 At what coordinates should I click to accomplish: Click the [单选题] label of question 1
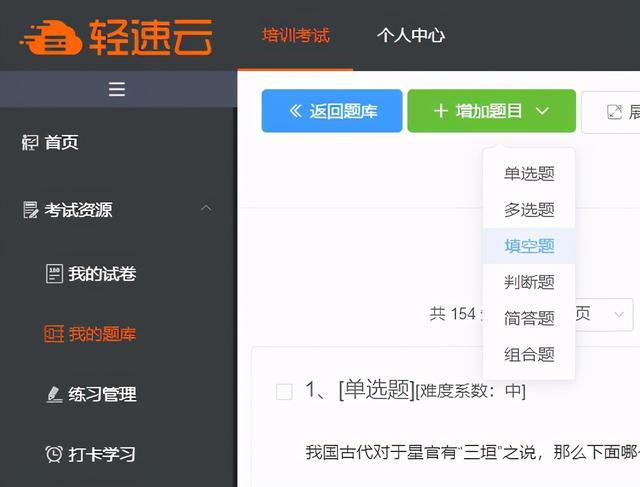[376, 390]
